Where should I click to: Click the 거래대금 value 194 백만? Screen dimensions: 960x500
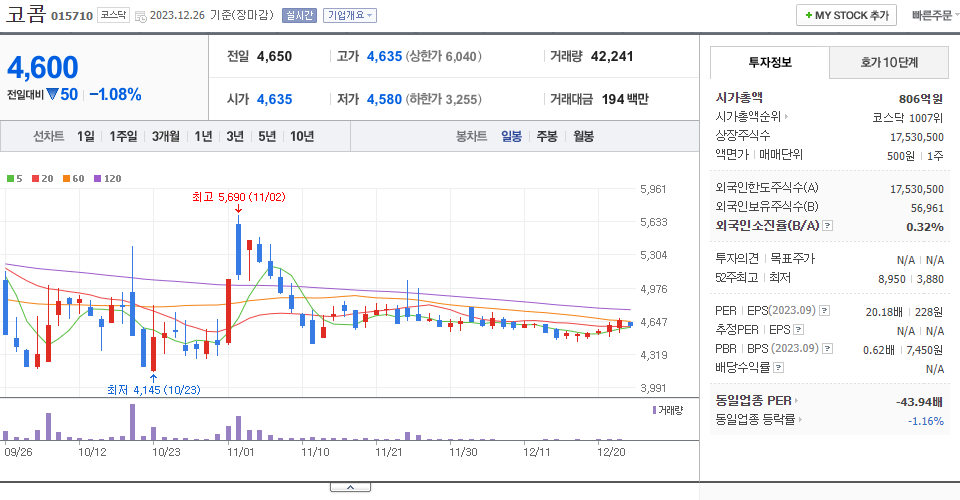[x=625, y=99]
